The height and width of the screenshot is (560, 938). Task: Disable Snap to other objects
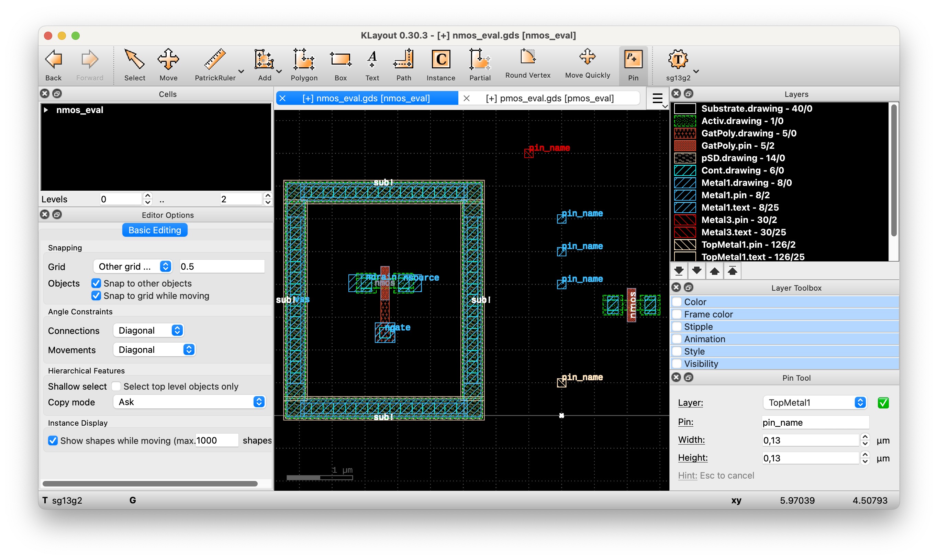[x=96, y=283]
